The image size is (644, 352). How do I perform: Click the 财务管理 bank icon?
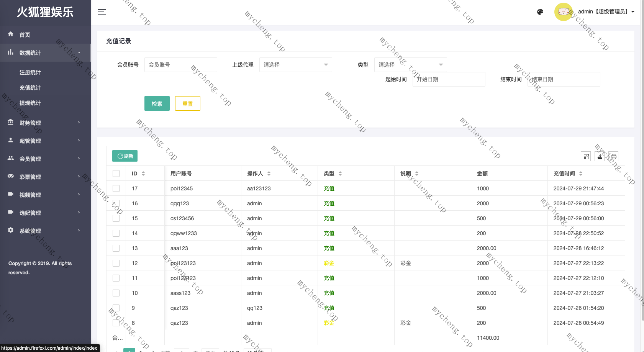[11, 122]
